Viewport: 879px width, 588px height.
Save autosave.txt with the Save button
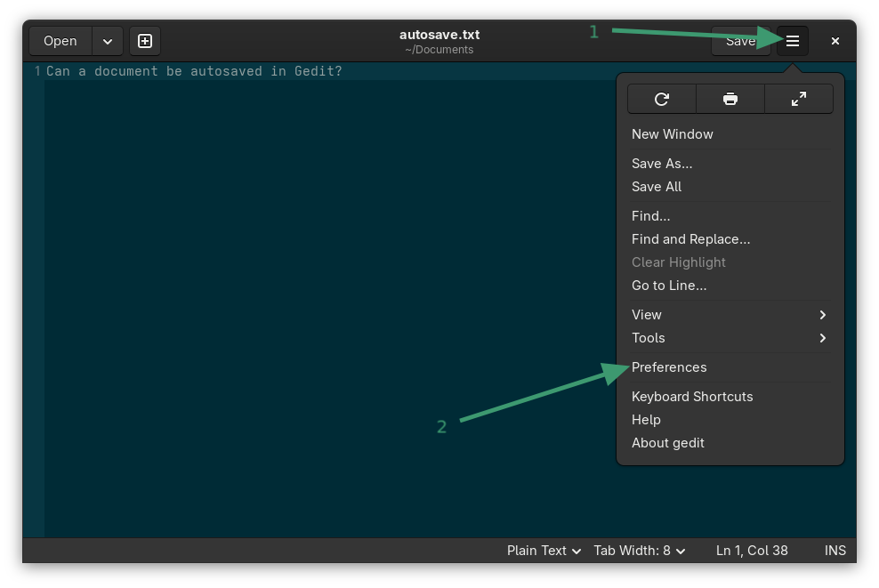click(740, 40)
